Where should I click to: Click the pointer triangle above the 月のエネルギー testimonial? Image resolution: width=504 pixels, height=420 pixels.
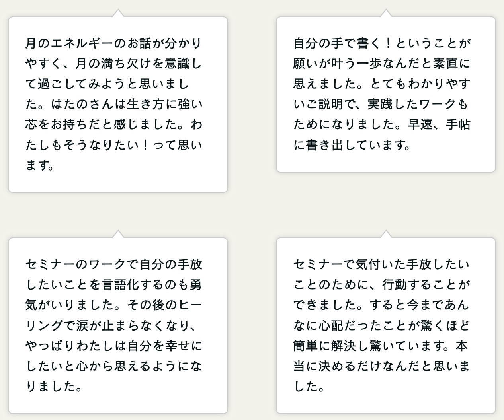point(118,14)
